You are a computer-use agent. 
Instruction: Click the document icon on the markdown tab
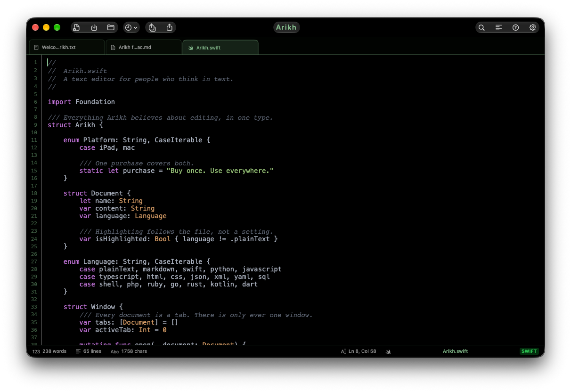tap(113, 48)
